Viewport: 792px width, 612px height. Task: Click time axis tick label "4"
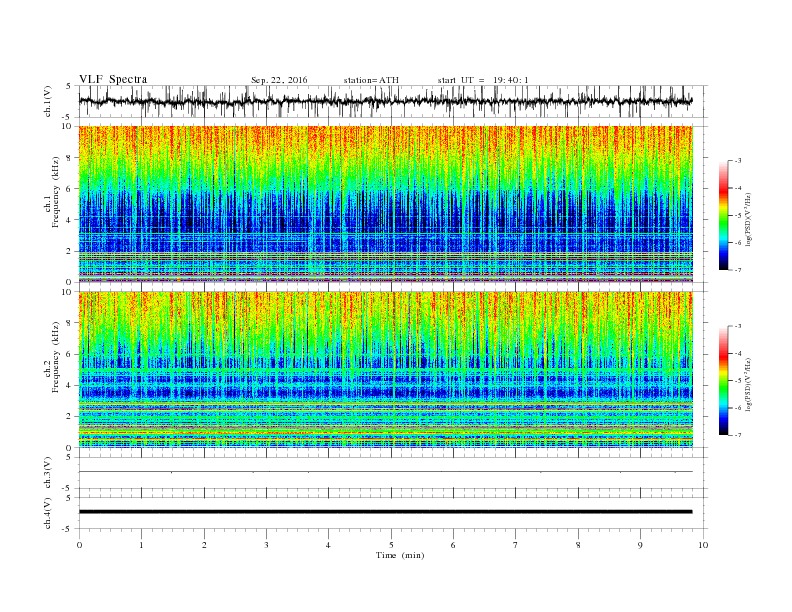pos(328,545)
